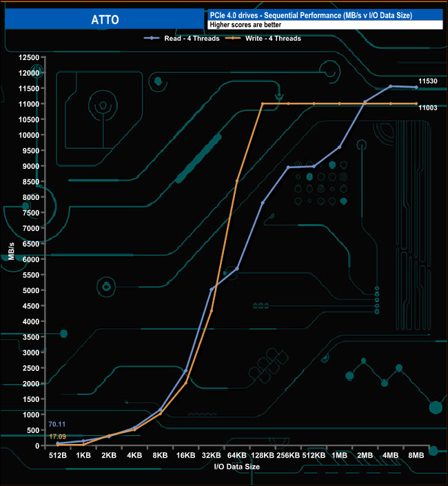Image resolution: width=448 pixels, height=486 pixels.
Task: Click the Write data point at 64KB
Action: tap(237, 181)
